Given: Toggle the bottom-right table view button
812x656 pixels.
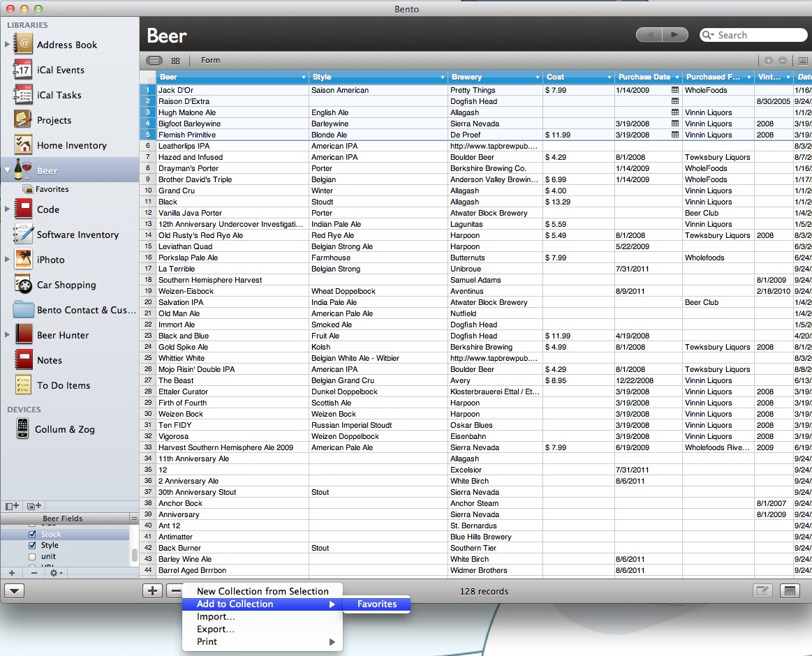Looking at the screenshot, I should 790,591.
